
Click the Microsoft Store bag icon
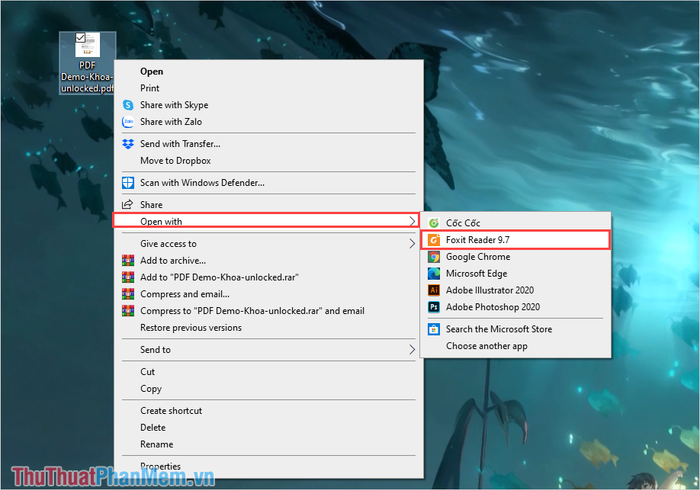(x=434, y=329)
